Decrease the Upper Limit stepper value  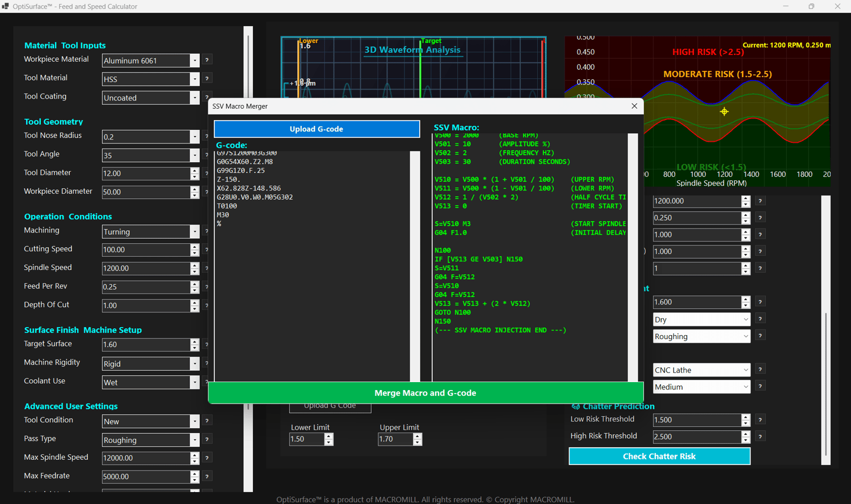(418, 442)
